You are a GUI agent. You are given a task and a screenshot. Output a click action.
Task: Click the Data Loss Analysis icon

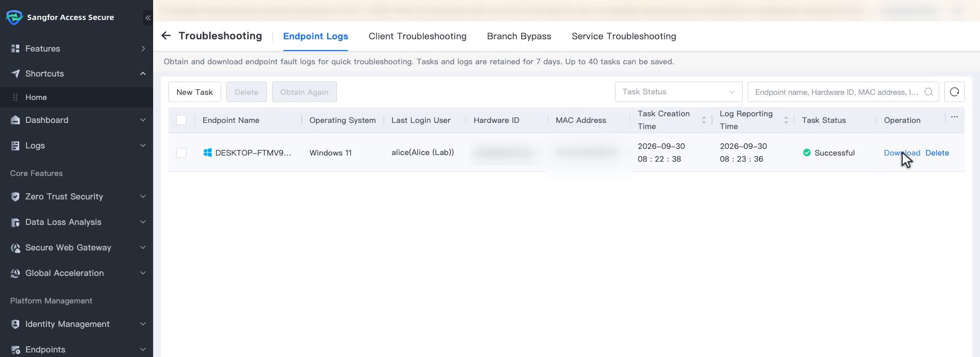tap(15, 222)
